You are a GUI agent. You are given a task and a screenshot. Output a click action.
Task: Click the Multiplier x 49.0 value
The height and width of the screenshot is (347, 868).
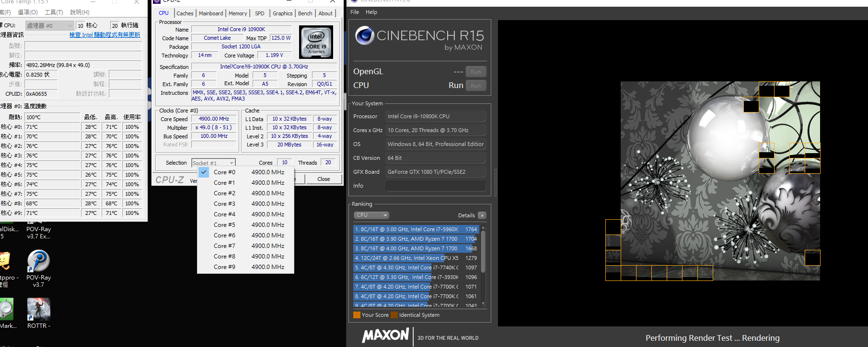214,127
